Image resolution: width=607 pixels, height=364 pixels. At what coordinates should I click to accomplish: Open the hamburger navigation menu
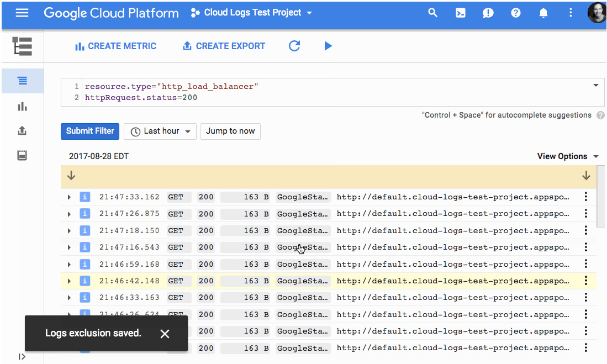tap(22, 13)
